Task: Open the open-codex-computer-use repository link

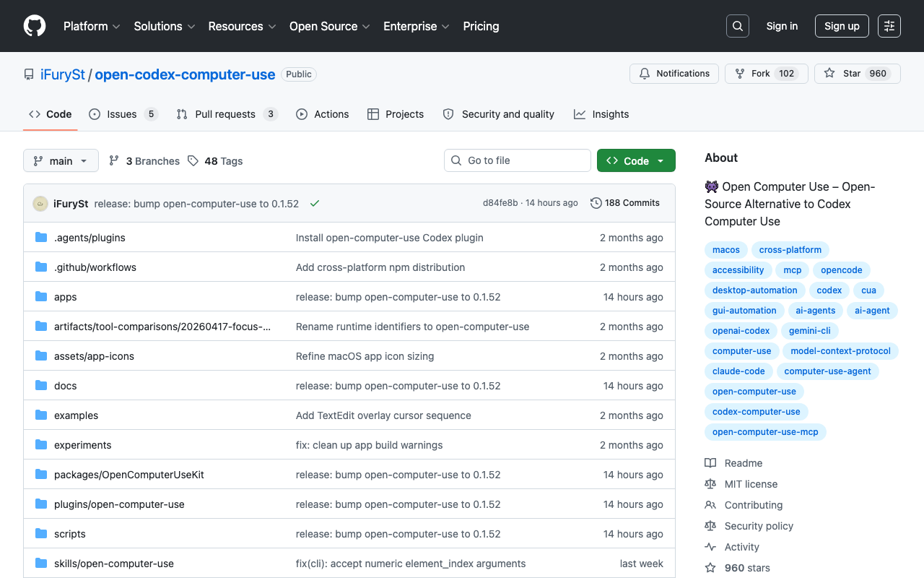Action: coord(185,74)
